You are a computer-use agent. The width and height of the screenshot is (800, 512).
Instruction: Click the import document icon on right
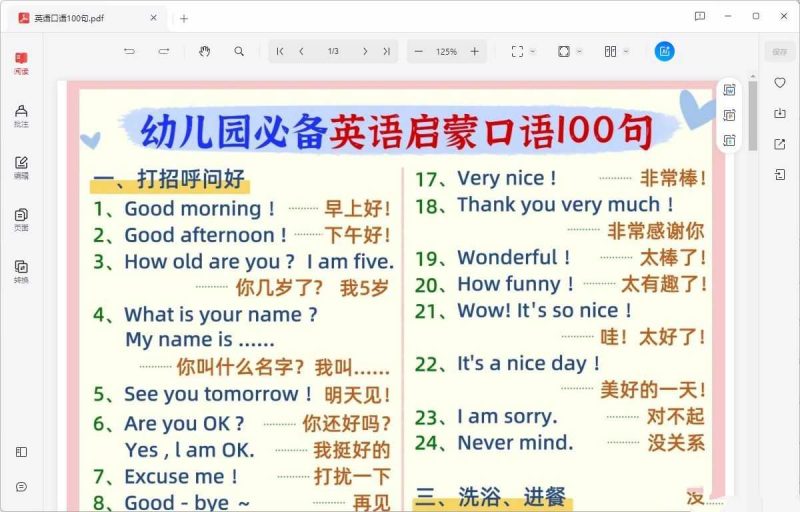(780, 175)
